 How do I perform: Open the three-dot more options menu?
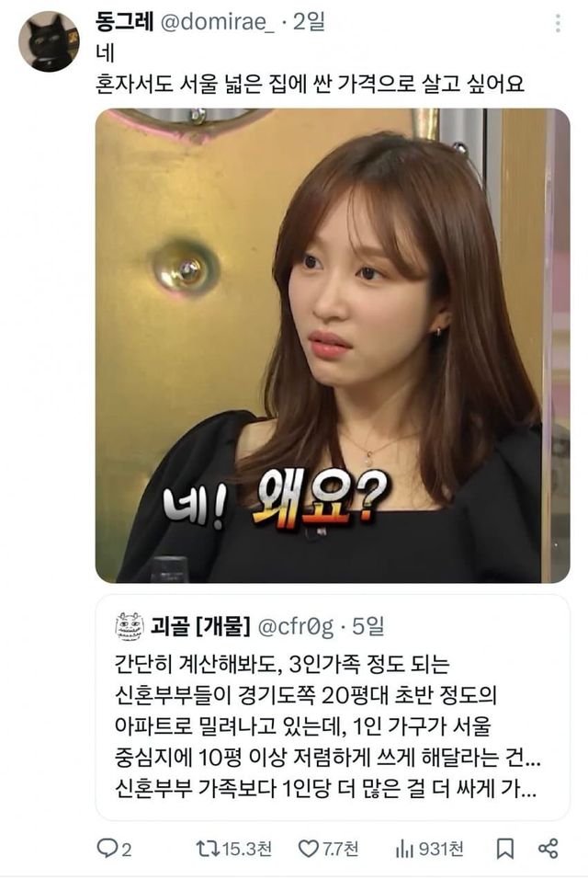(557, 24)
